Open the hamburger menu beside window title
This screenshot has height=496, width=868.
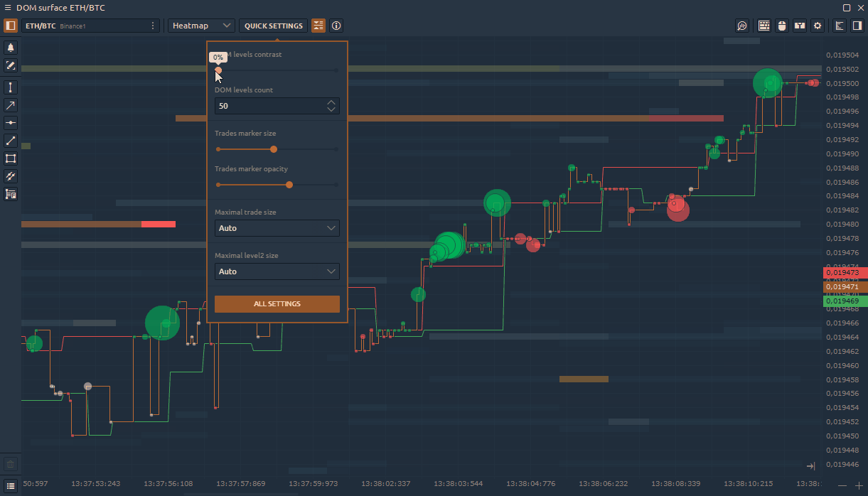[x=8, y=7]
